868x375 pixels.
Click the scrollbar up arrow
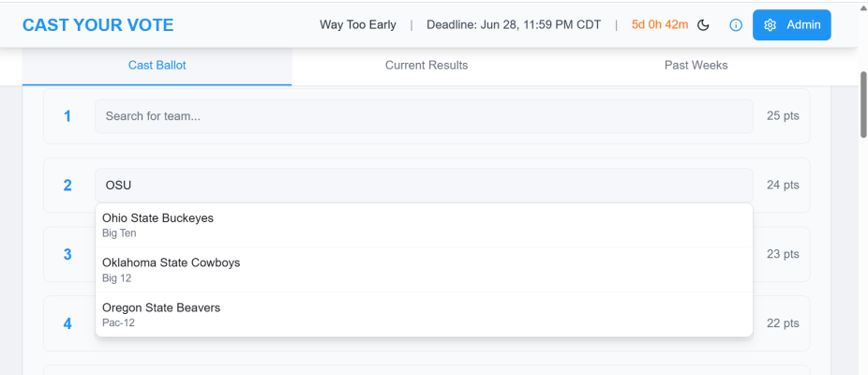[863, 5]
